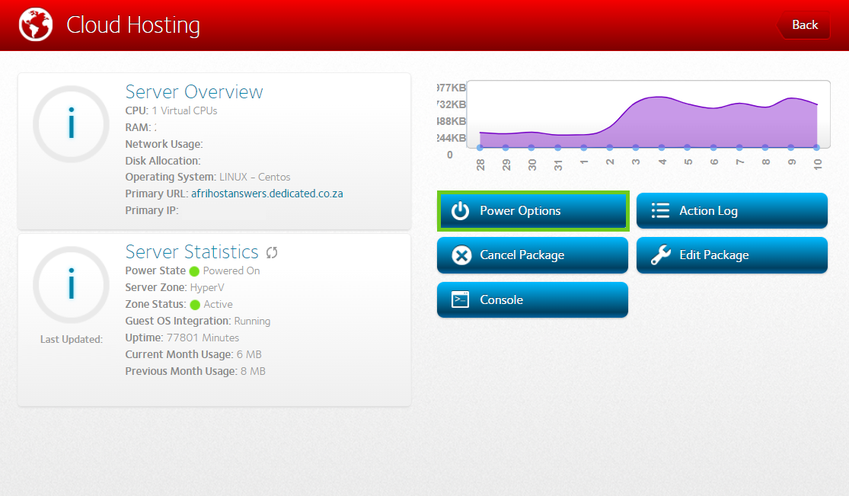This screenshot has width=849, height=496.
Task: View the Action Log
Action: click(732, 211)
